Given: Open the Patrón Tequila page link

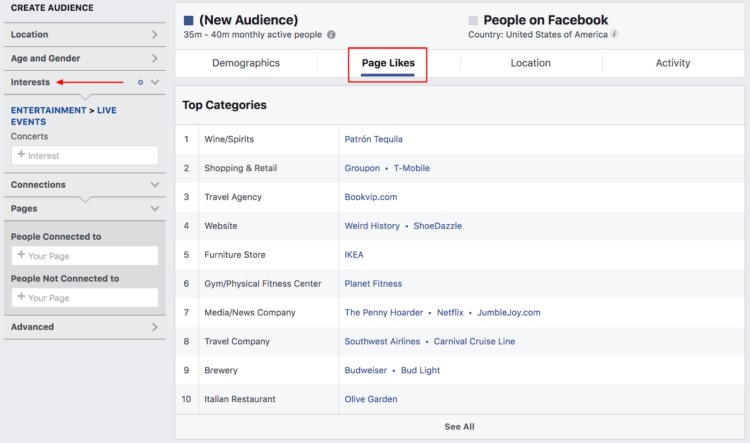Looking at the screenshot, I should pyautogui.click(x=374, y=139).
